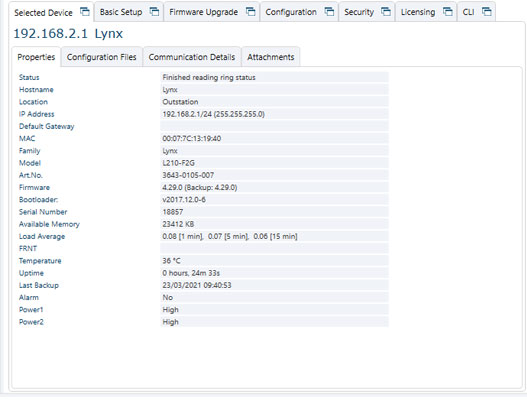Viewport: 527px width, 401px height.
Task: Open the Communication Details sub-tab
Action: 192,57
